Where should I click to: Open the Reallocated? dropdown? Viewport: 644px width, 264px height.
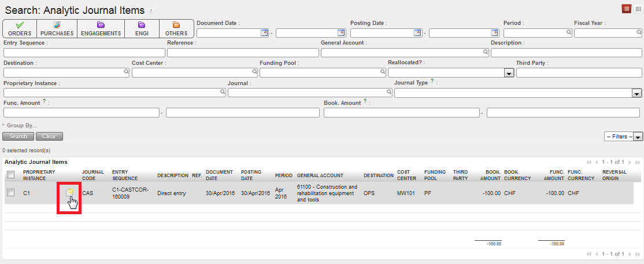[x=509, y=73]
